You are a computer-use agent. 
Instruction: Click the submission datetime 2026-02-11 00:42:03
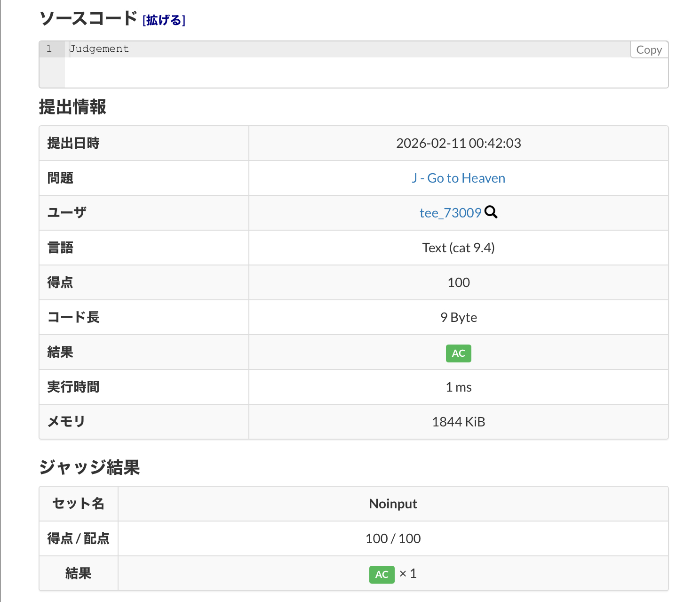tap(458, 144)
